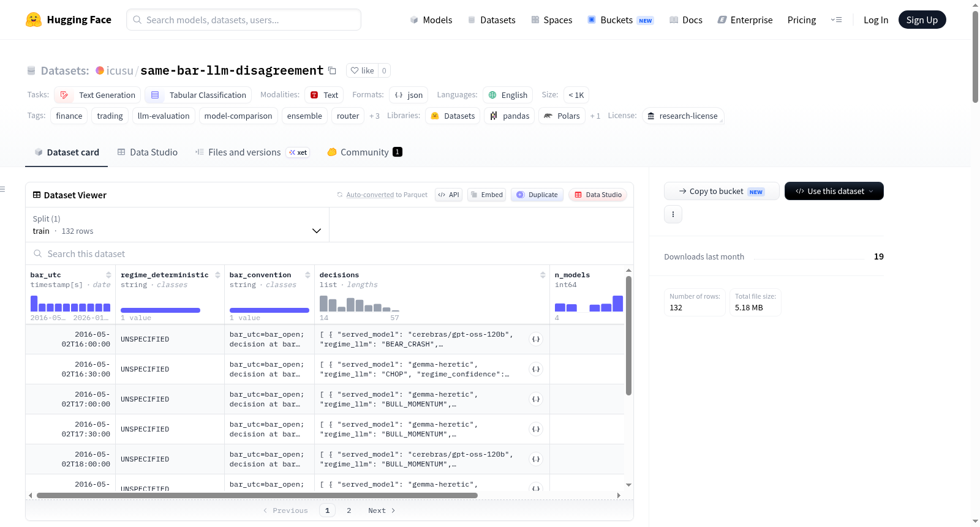Viewport: 980px width, 527px height.
Task: Click the bar_utc date histogram
Action: click(x=70, y=304)
